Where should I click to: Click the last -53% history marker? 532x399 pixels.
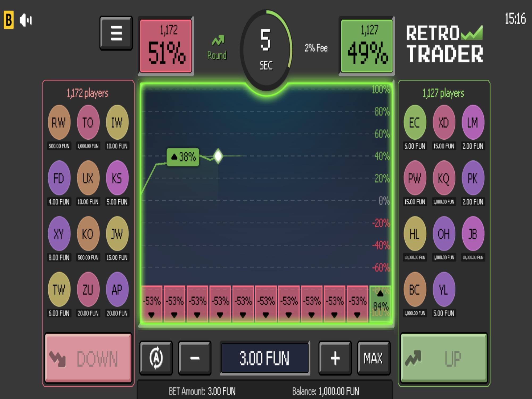tap(357, 303)
